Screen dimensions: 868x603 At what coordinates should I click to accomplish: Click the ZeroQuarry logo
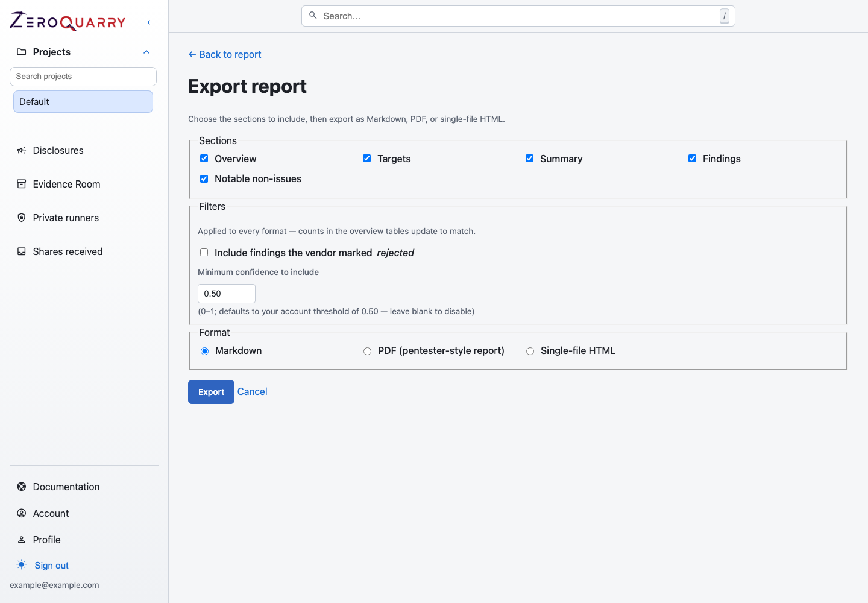coord(68,22)
